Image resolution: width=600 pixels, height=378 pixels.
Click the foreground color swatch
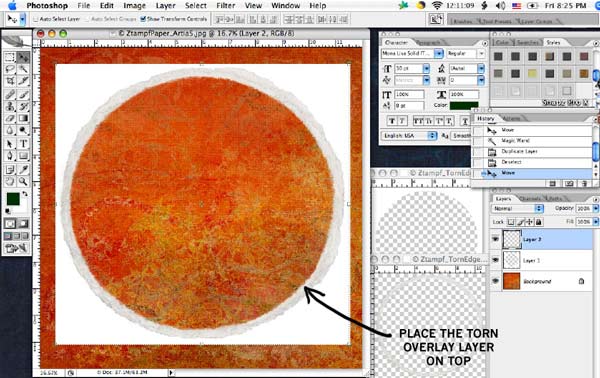pyautogui.click(x=13, y=199)
